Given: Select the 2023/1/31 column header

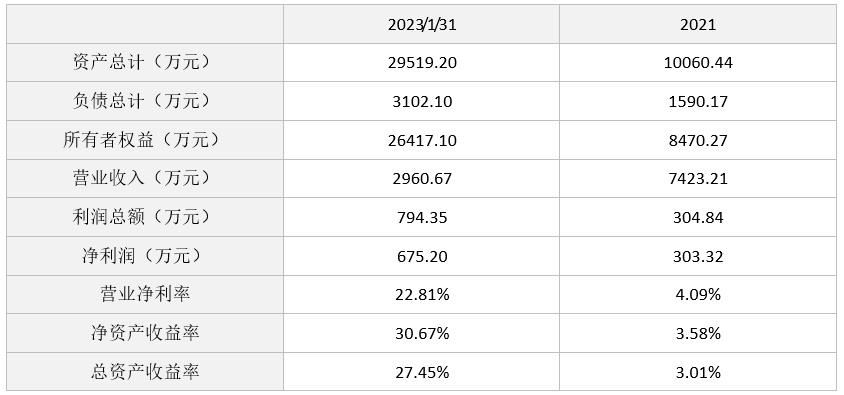Looking at the screenshot, I should tap(421, 24).
